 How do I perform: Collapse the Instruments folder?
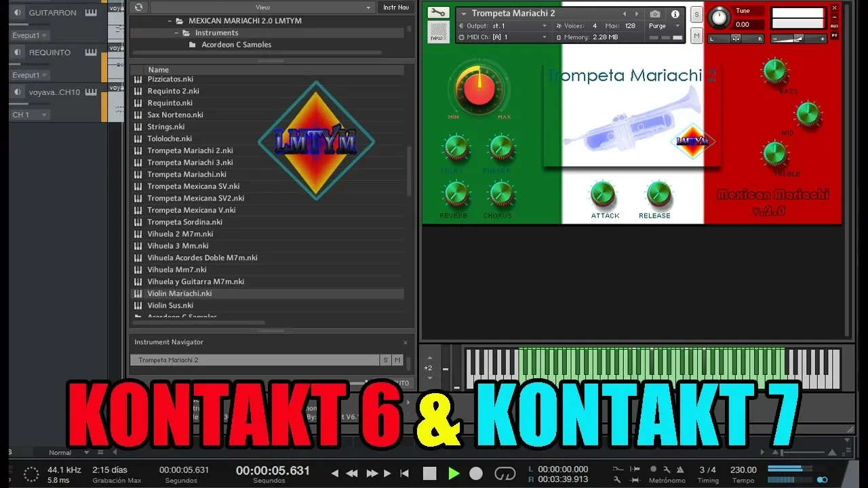pos(176,33)
